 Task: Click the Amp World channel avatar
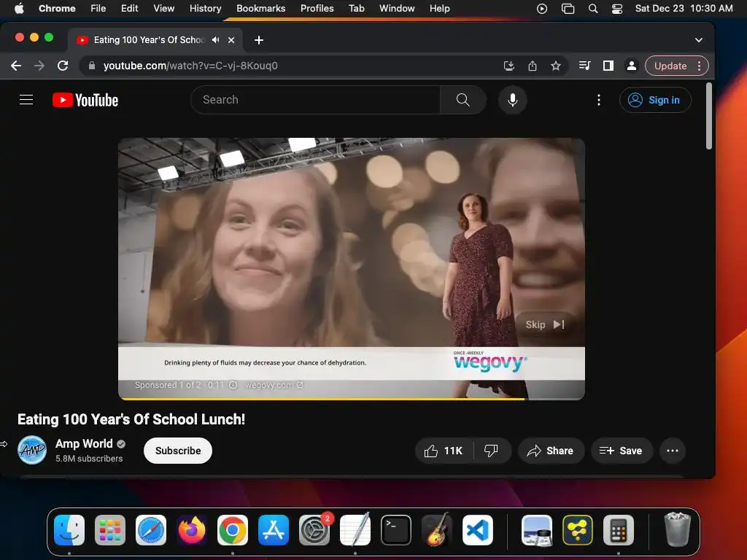pyautogui.click(x=32, y=450)
